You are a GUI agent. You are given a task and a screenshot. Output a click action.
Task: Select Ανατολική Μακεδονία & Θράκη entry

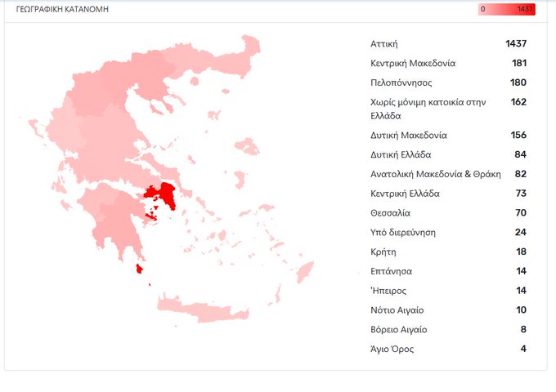pos(448,174)
